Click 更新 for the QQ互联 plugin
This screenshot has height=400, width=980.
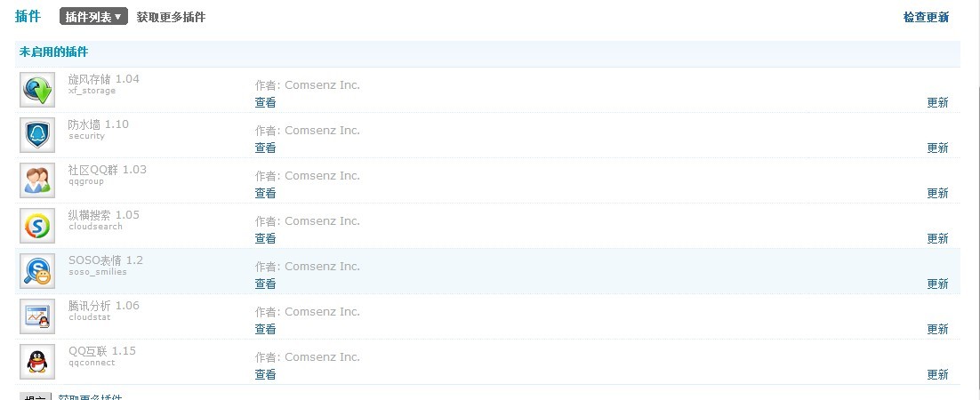[937, 374]
